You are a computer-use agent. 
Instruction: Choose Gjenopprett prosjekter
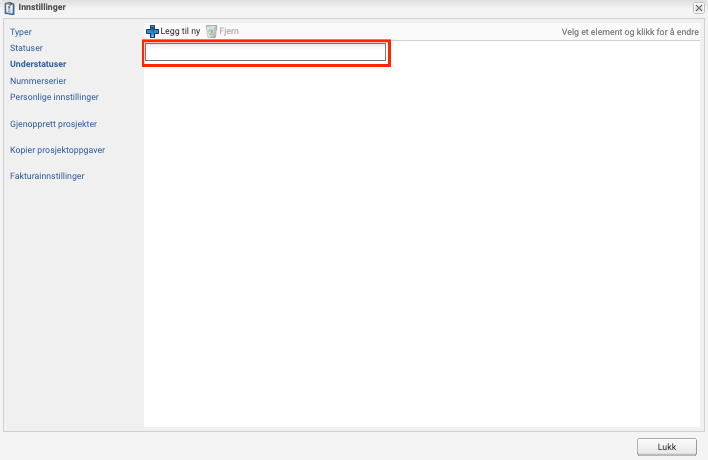coord(54,124)
